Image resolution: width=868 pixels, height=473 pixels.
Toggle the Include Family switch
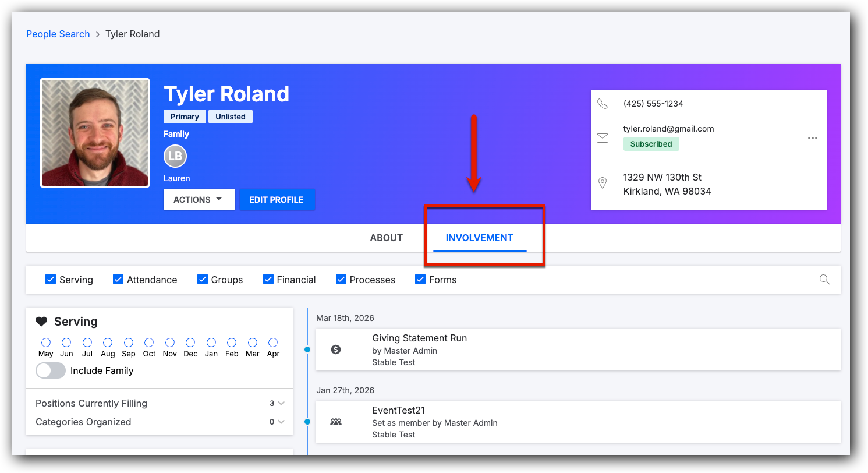pyautogui.click(x=51, y=370)
